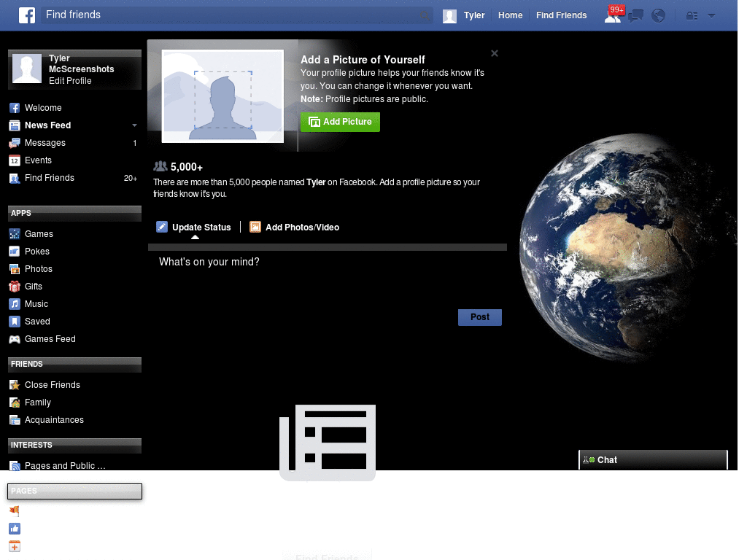View notifications via the globe icon

pos(658,15)
